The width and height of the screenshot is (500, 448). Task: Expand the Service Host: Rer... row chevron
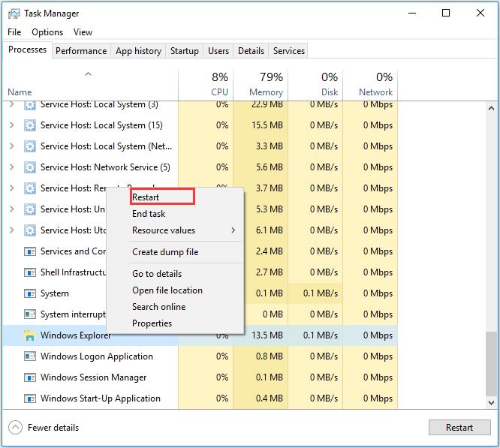pos(12,188)
